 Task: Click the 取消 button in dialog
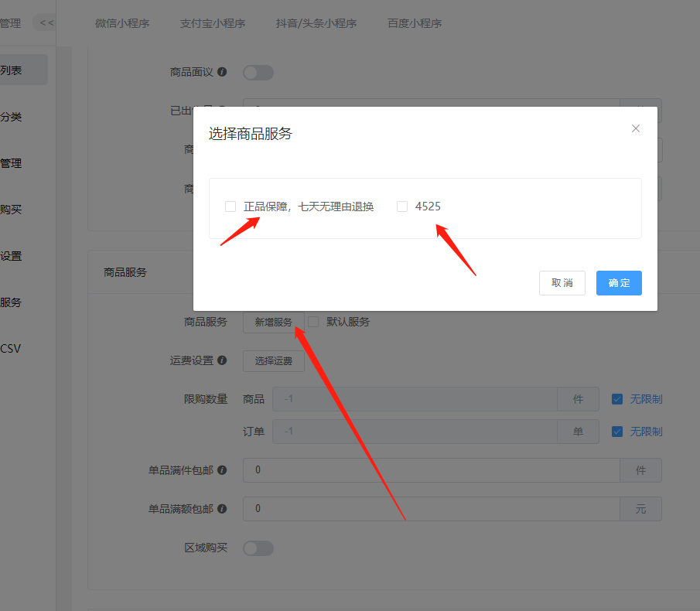click(562, 283)
